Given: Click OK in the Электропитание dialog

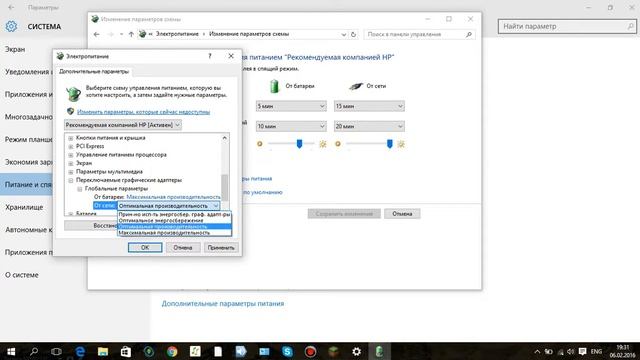Looking at the screenshot, I should (x=145, y=247).
